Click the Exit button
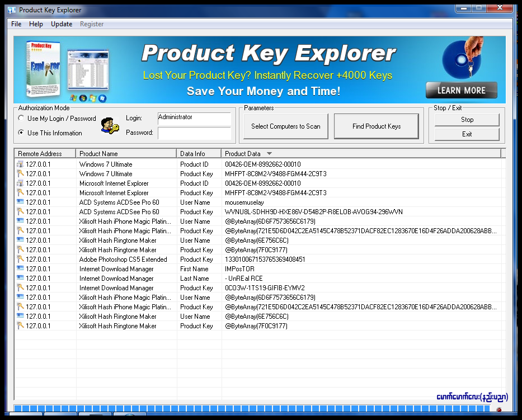The image size is (522, 420). point(467,134)
